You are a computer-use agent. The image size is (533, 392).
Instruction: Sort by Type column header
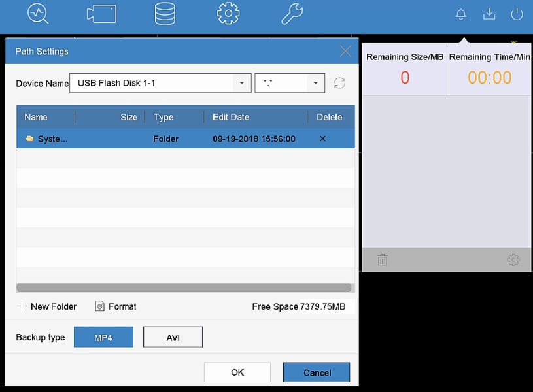point(163,117)
